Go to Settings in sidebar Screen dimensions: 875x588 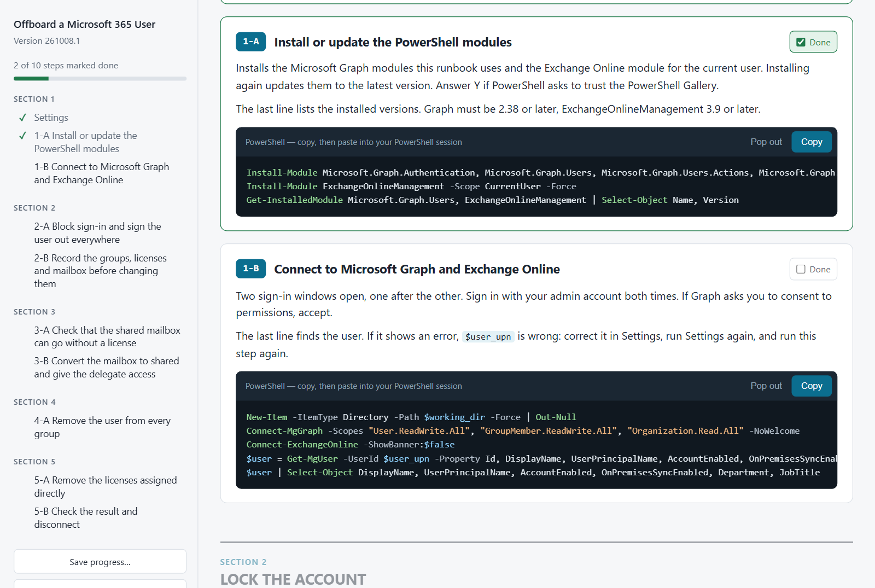(51, 118)
